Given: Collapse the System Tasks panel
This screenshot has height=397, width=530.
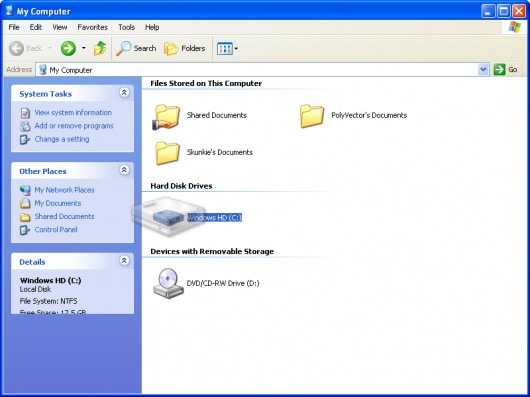Looking at the screenshot, I should click(x=124, y=93).
